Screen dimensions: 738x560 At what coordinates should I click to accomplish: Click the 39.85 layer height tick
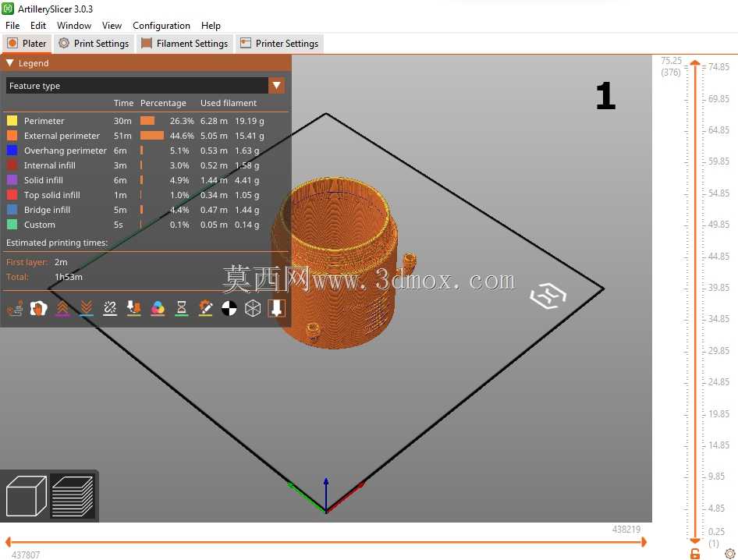click(x=718, y=288)
